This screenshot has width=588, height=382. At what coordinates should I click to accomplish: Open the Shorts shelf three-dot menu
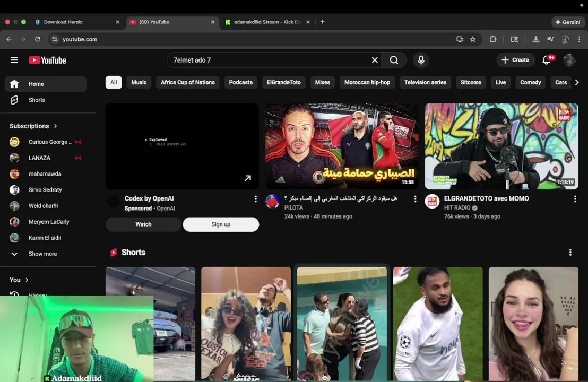[x=570, y=253]
